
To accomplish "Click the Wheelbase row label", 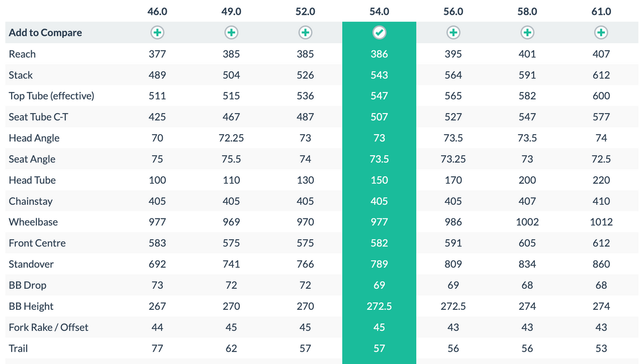I will click(x=33, y=222).
